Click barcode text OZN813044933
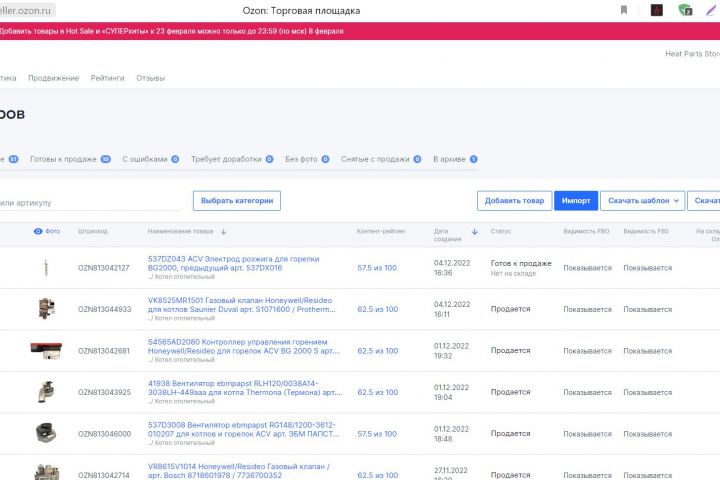 (x=105, y=310)
